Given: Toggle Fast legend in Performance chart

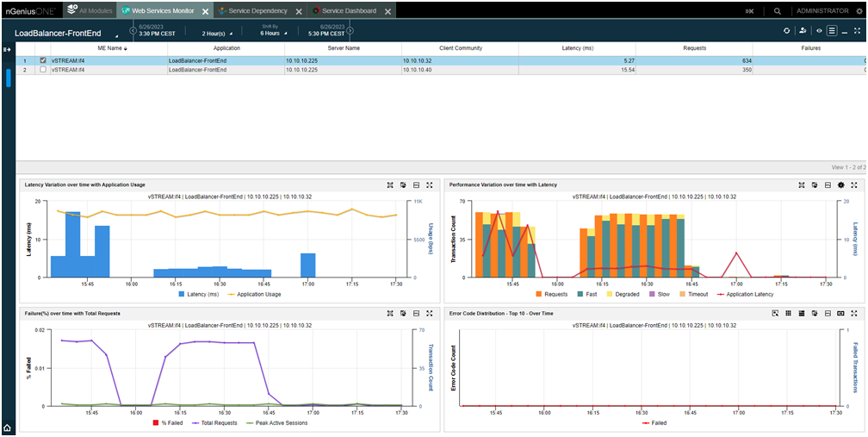Looking at the screenshot, I should point(586,294).
